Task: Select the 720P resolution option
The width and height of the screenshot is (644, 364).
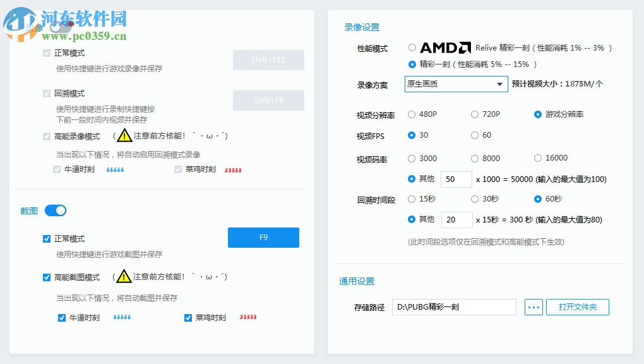Action: tap(475, 114)
